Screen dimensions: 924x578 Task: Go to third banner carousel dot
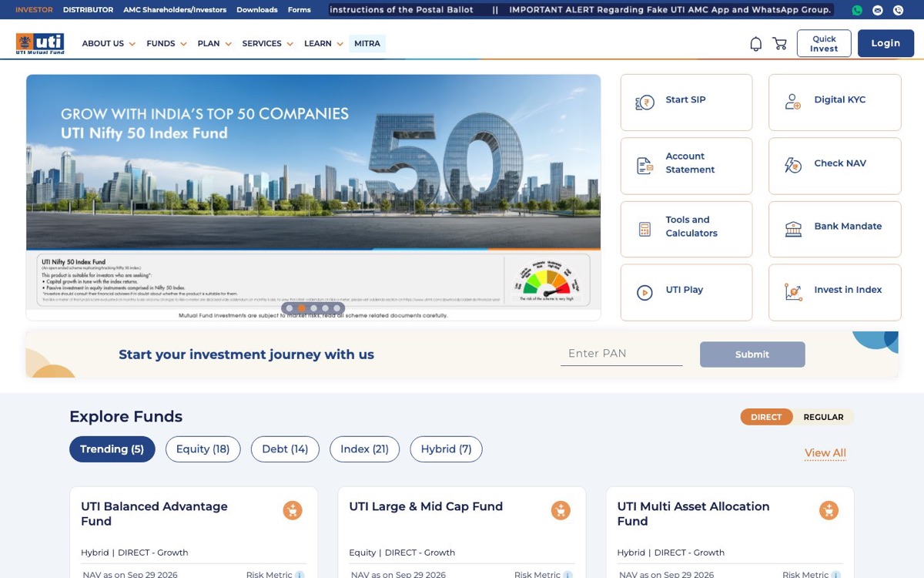click(x=313, y=308)
